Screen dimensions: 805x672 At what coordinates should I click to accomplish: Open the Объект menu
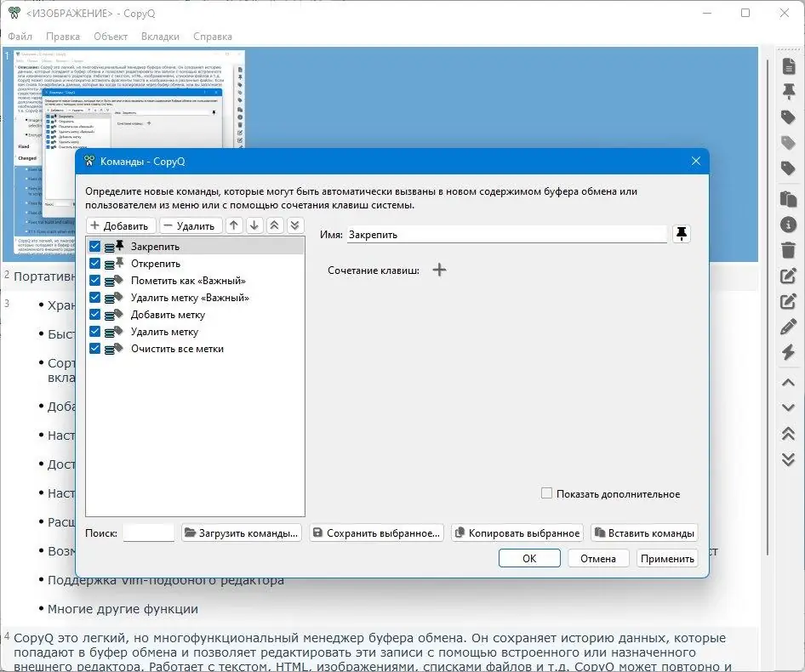coord(111,37)
